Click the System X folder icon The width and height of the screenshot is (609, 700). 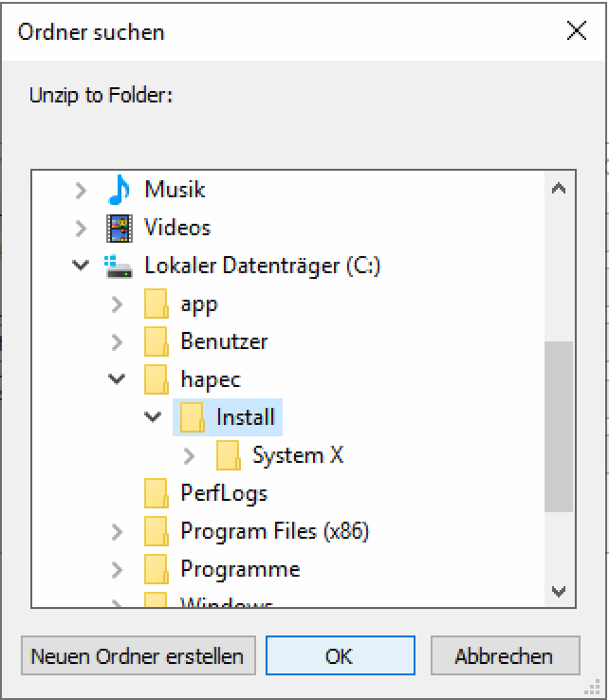(228, 456)
